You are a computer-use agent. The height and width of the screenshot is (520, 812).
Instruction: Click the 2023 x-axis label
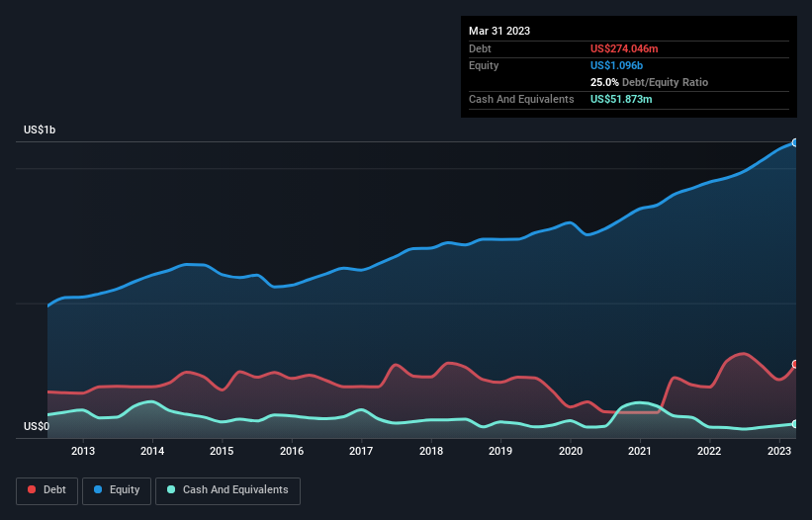point(778,451)
